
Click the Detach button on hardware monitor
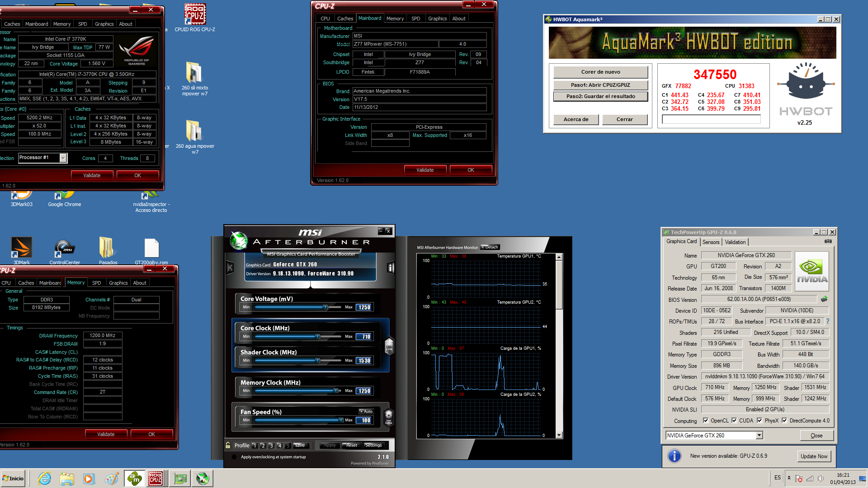(x=490, y=247)
